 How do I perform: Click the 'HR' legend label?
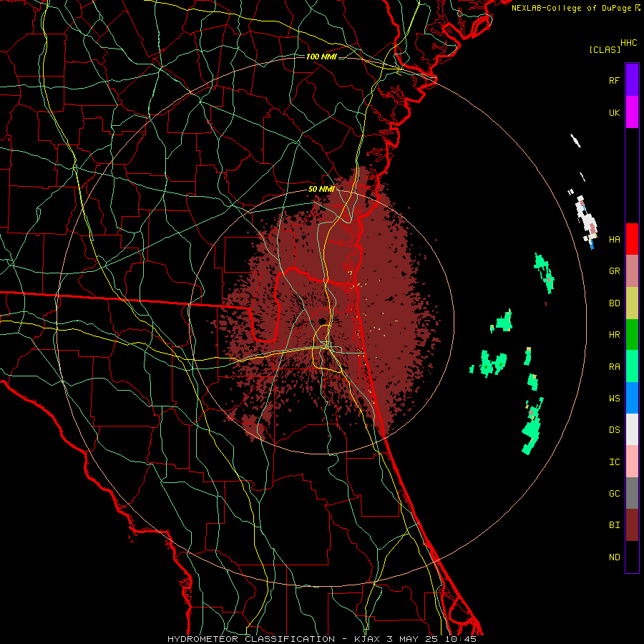pos(614,335)
